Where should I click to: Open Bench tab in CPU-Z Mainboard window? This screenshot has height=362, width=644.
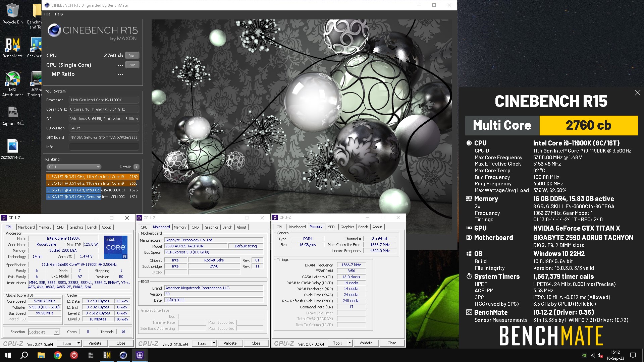[227, 227]
